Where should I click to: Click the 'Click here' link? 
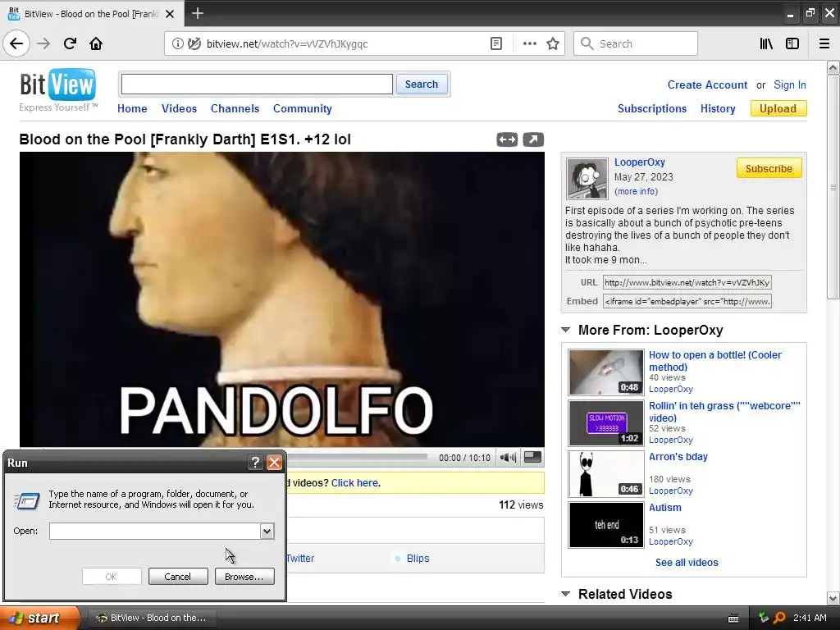click(354, 482)
